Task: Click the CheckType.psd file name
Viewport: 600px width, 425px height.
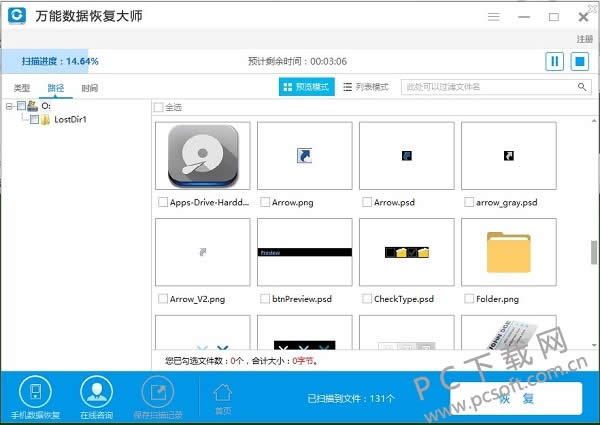Action: [x=404, y=299]
